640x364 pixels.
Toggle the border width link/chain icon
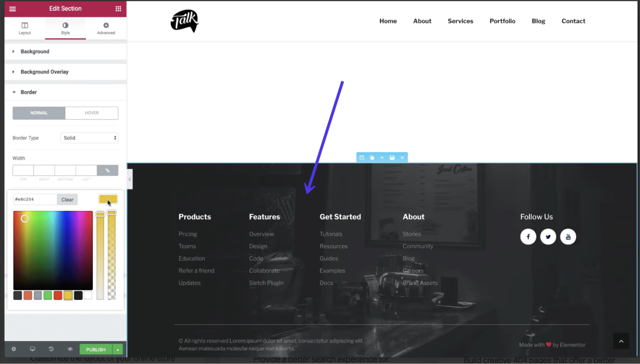pyautogui.click(x=107, y=170)
